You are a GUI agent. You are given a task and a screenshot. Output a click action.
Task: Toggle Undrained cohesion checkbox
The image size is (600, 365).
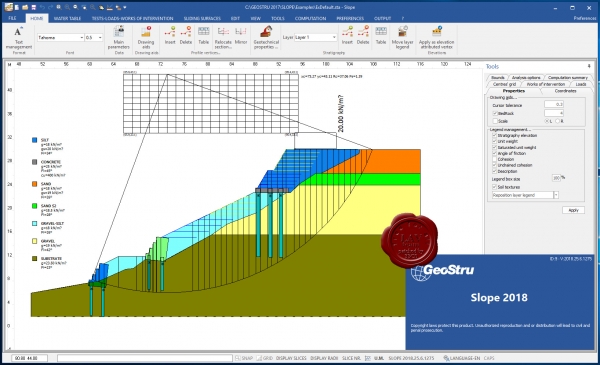[494, 165]
